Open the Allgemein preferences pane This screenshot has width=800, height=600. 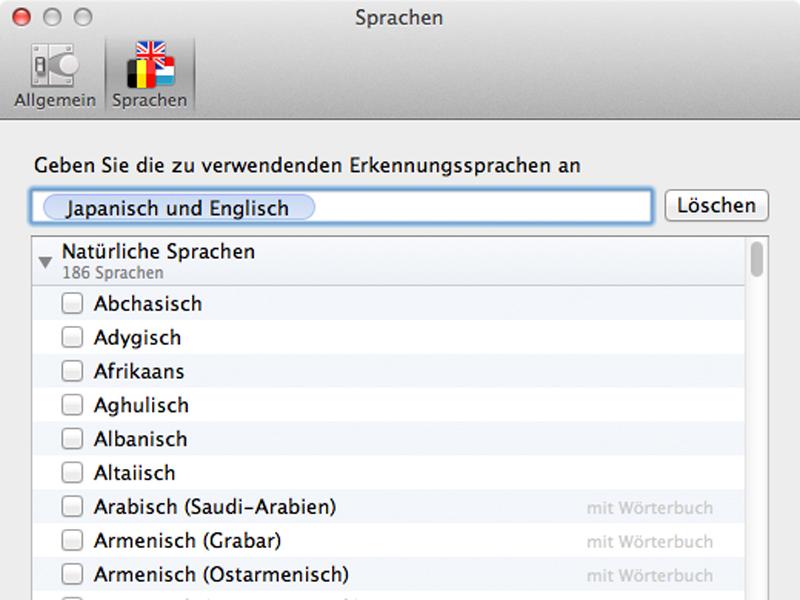tap(55, 76)
